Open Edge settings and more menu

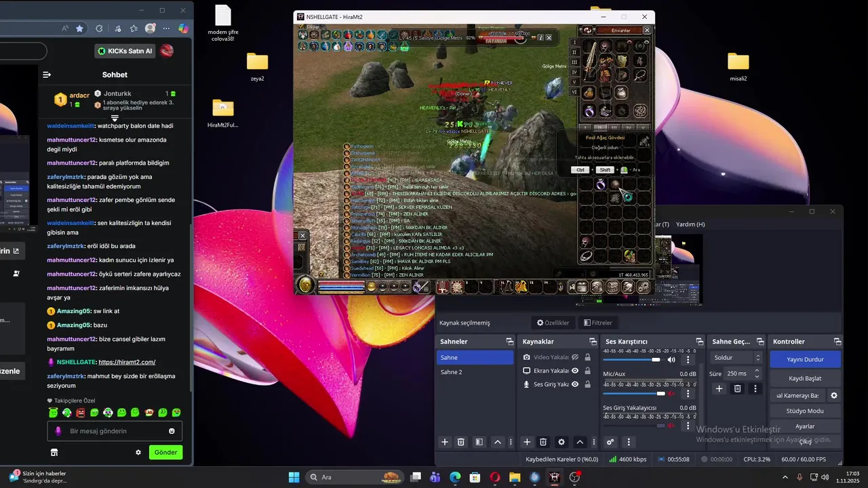point(167,28)
